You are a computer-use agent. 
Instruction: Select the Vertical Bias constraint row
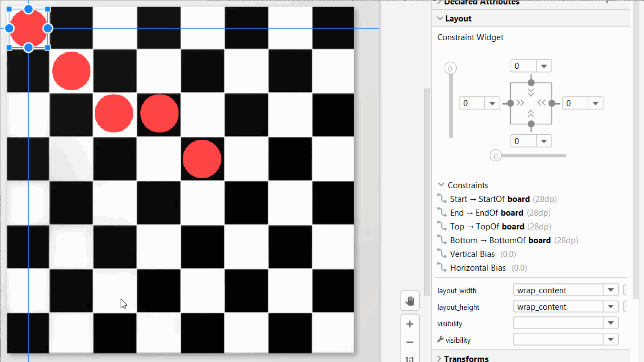point(481,254)
